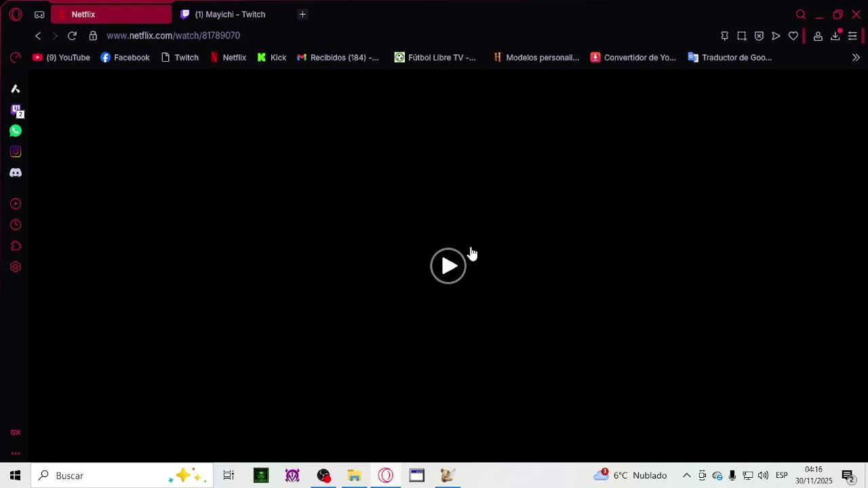Open Instagram in the sidebar
The image size is (868, 488).
[16, 152]
